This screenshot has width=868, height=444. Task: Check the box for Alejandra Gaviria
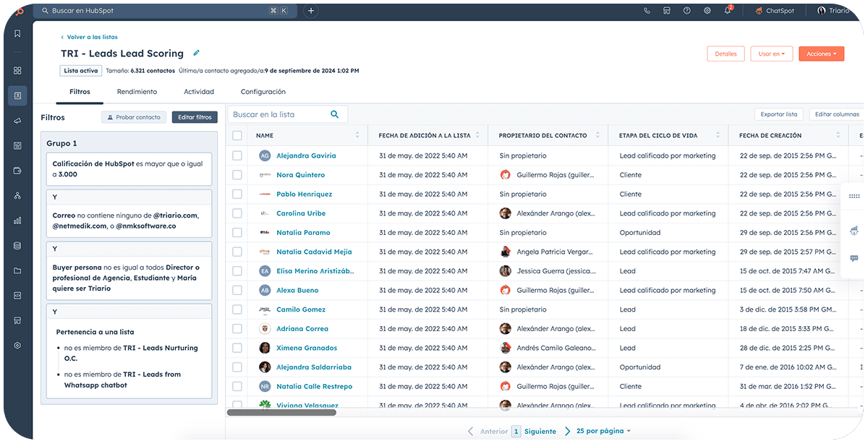coord(237,155)
